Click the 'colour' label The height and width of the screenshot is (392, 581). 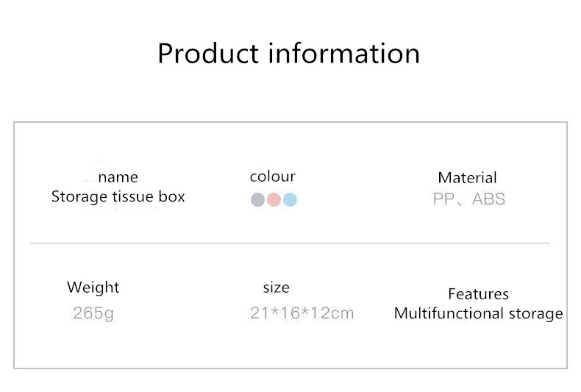pyautogui.click(x=272, y=176)
